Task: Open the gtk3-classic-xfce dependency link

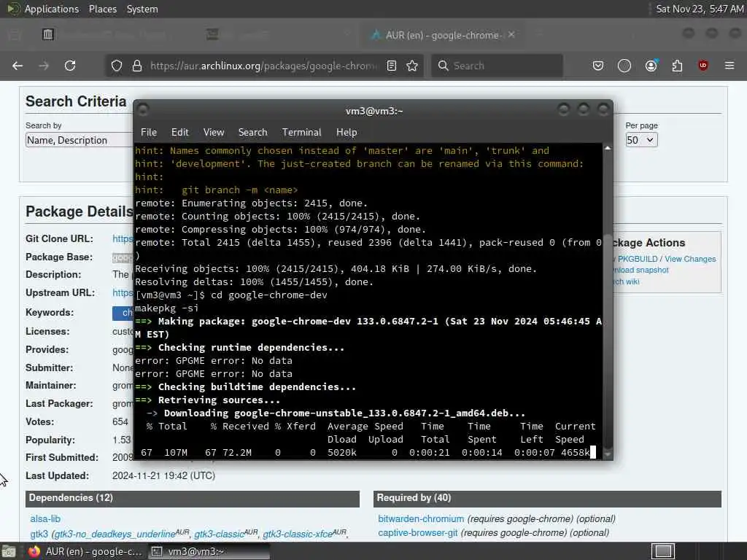Action: tap(298, 534)
